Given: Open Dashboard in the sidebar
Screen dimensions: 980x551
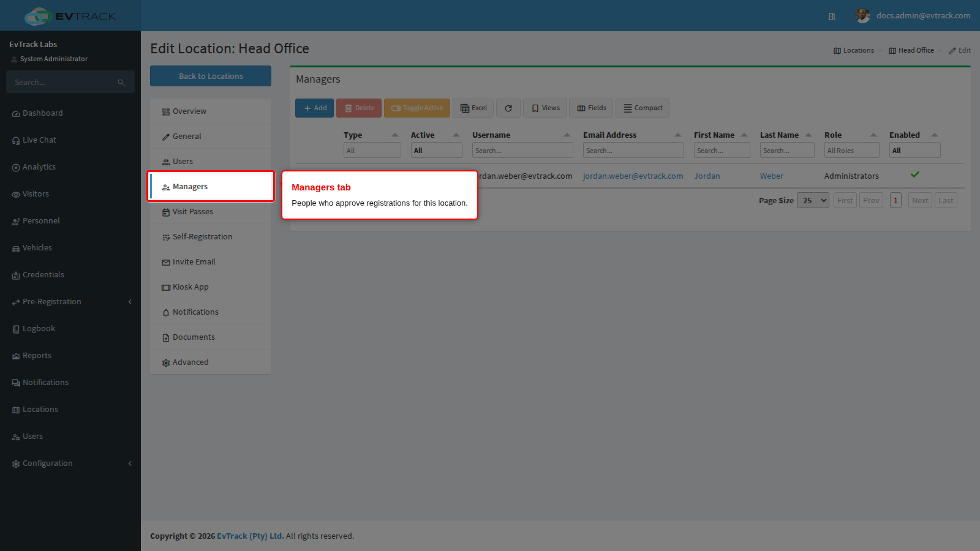Looking at the screenshot, I should [x=70, y=113].
